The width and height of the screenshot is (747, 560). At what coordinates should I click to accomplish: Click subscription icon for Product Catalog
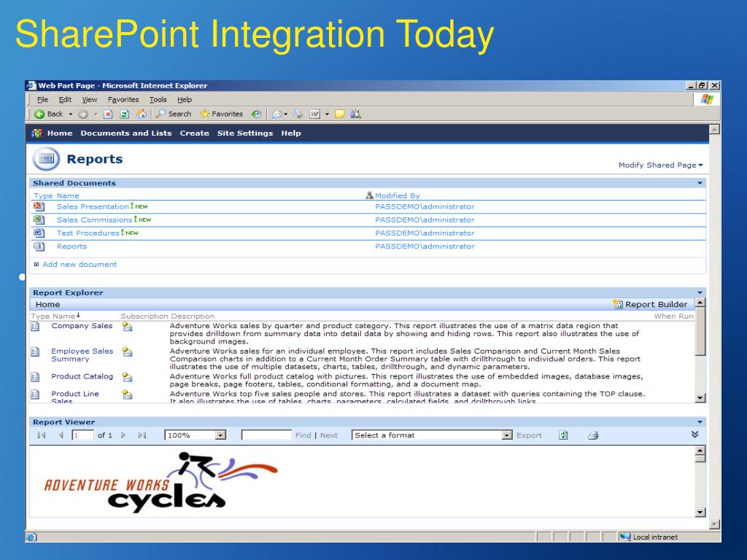point(127,377)
